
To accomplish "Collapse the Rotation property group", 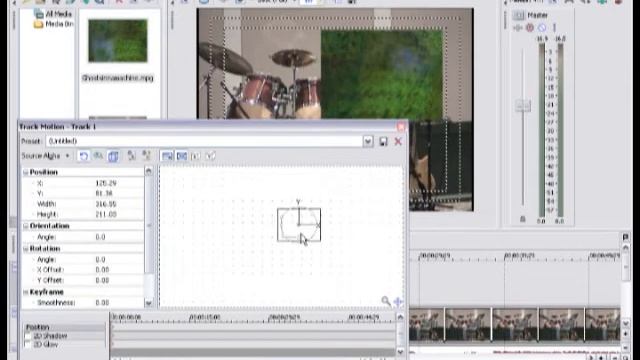I will coord(26,249).
